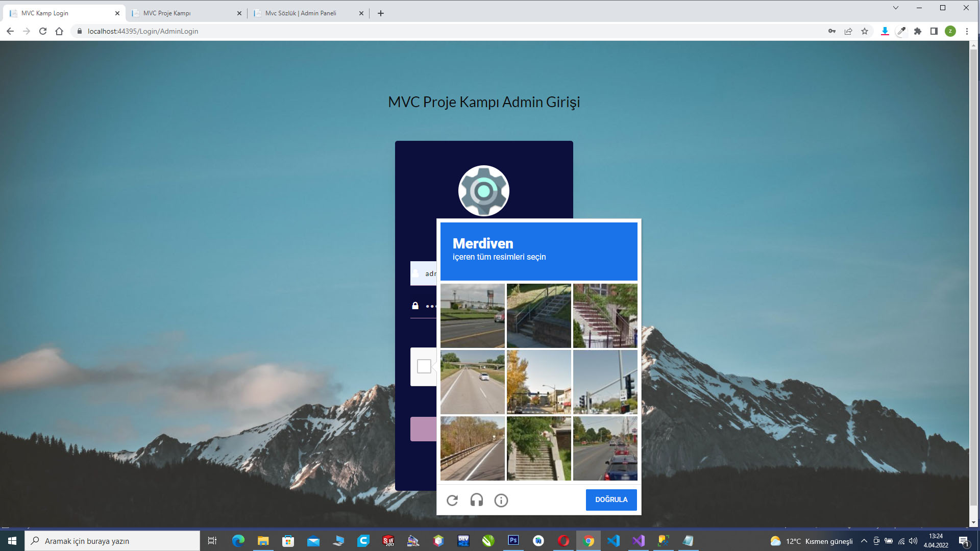Expand the tab search dropdown arrow
The image size is (980, 551).
pos(896,8)
